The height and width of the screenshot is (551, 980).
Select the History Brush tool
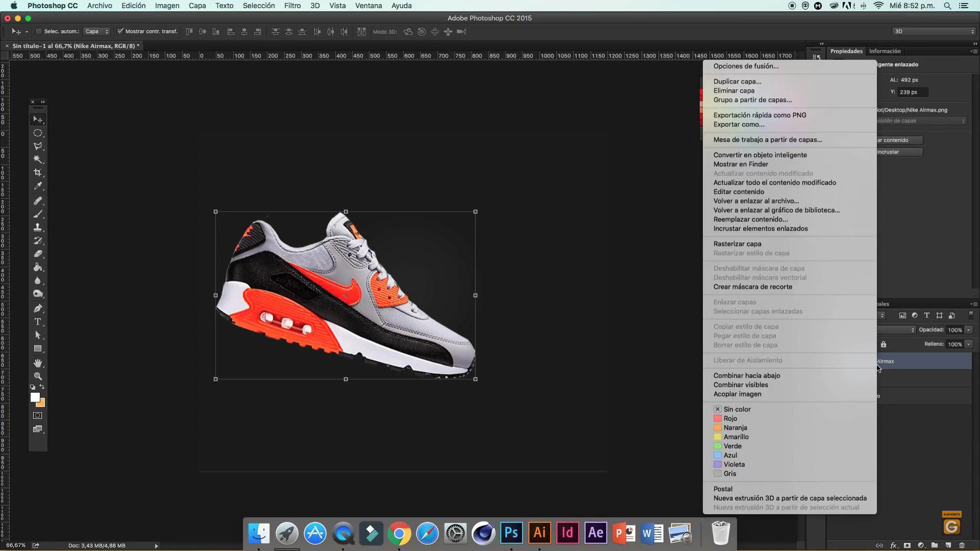(38, 240)
